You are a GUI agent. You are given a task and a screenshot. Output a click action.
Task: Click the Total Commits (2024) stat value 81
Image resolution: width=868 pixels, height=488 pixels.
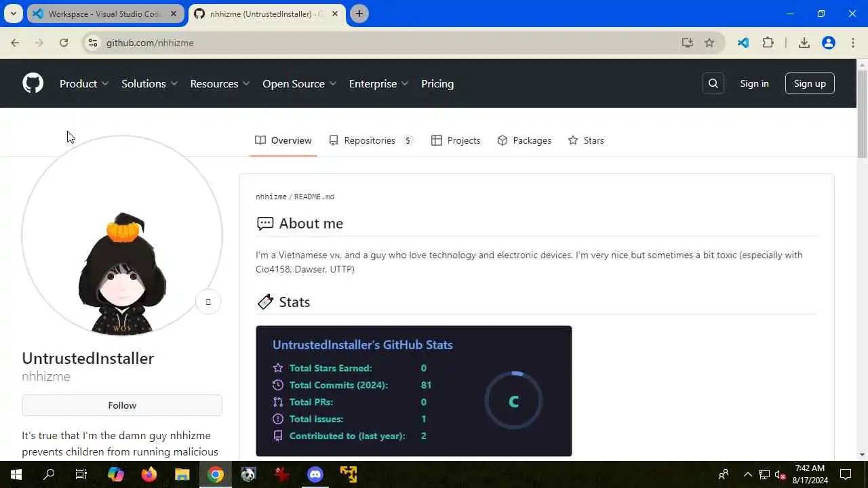426,385
